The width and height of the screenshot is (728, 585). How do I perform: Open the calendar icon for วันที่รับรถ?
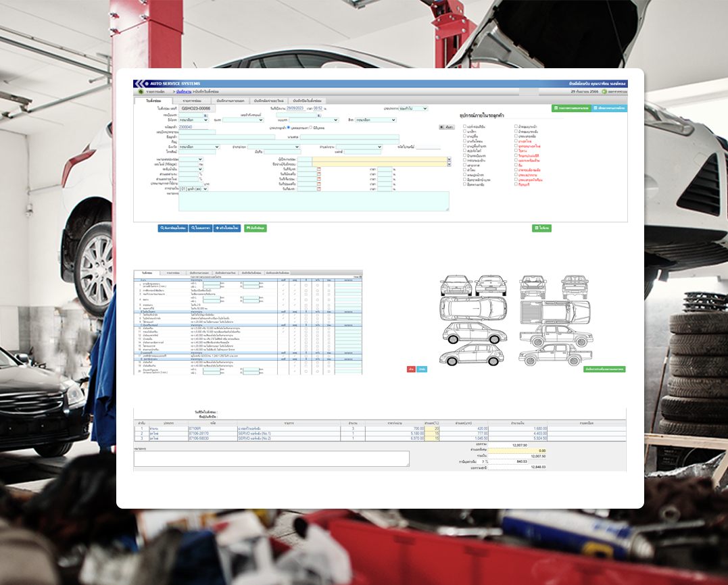319,170
